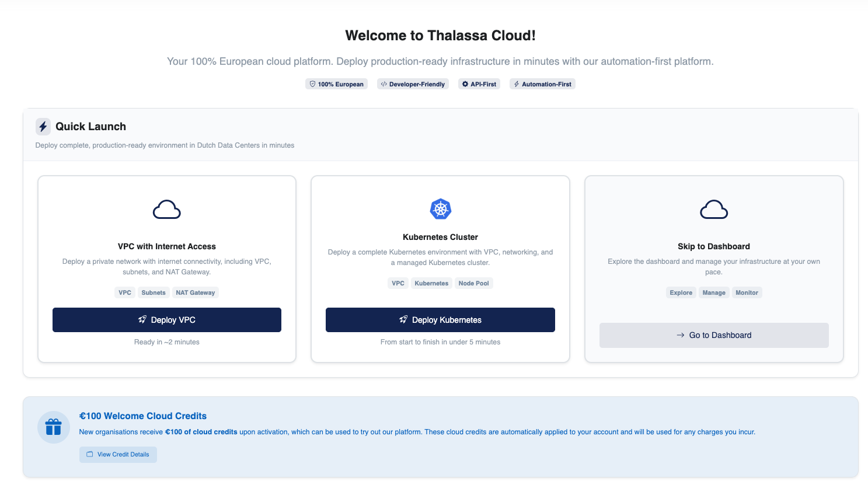
Task: Click the cloud icon on Skip to Dashboard card
Action: pyautogui.click(x=713, y=209)
